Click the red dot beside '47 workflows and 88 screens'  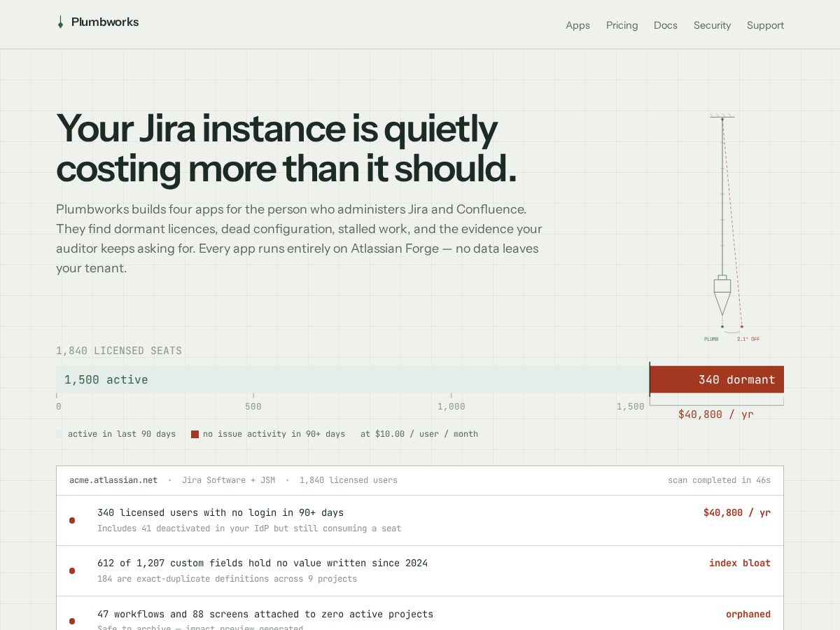click(x=72, y=621)
